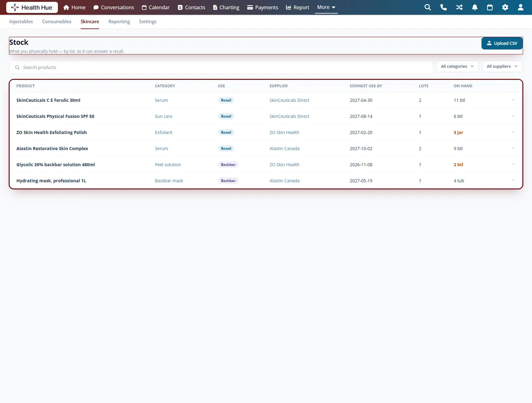Click the Soonest Use-By column header
The width and height of the screenshot is (532, 403).
[366, 86]
